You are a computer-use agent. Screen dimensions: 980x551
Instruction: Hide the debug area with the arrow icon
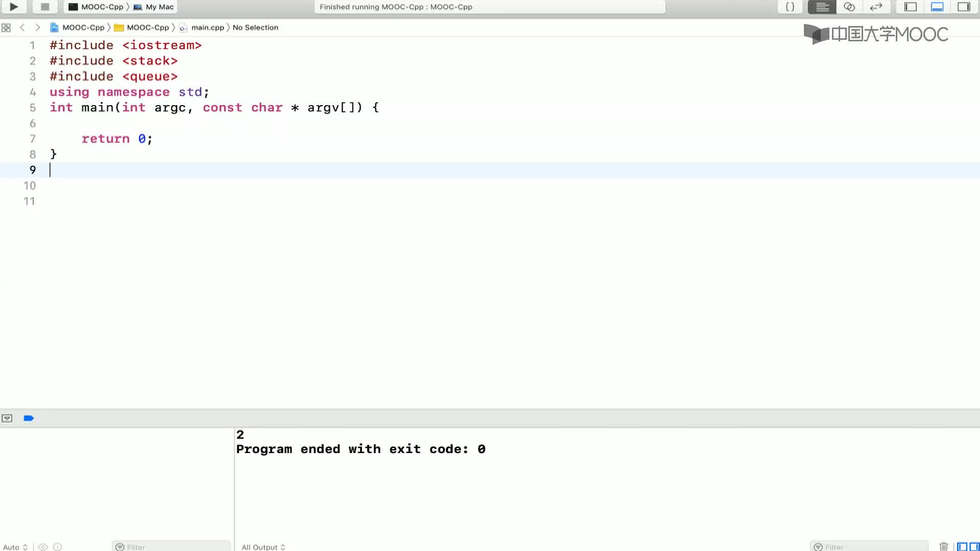coord(7,418)
